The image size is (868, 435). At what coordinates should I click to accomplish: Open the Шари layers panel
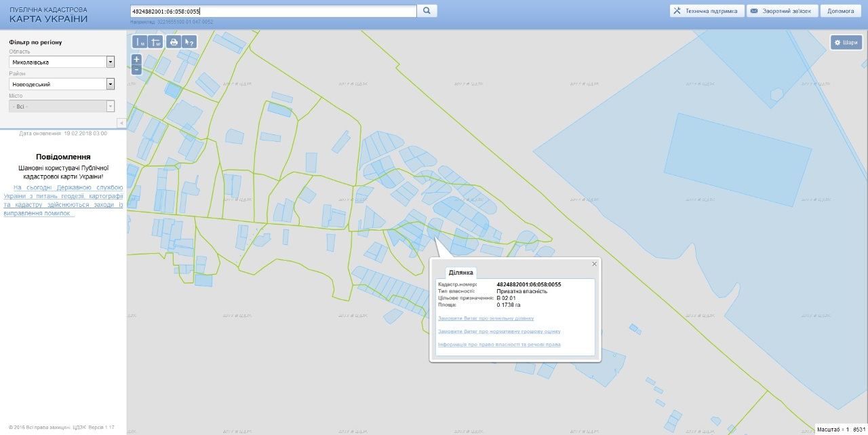(846, 42)
